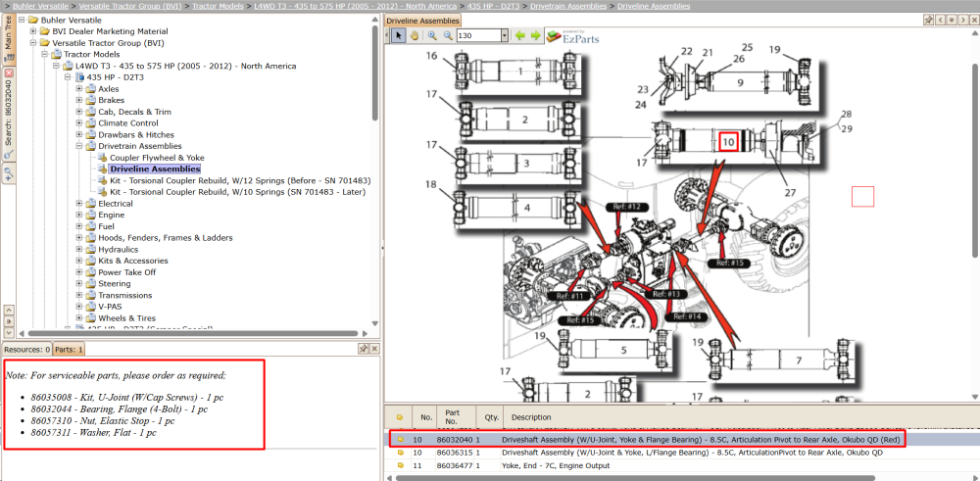Switch to the Parts: 1 tab
The width and height of the screenshot is (980, 481).
(69, 349)
